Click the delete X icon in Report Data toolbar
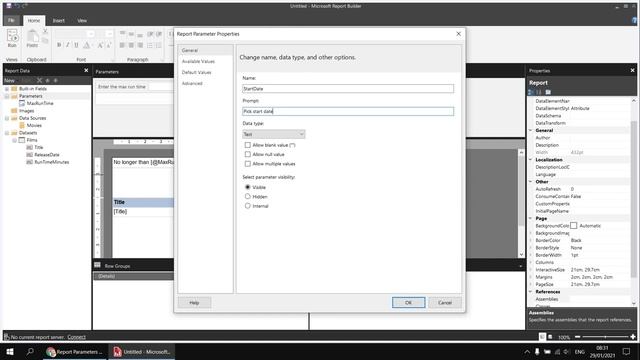 click(x=40, y=80)
